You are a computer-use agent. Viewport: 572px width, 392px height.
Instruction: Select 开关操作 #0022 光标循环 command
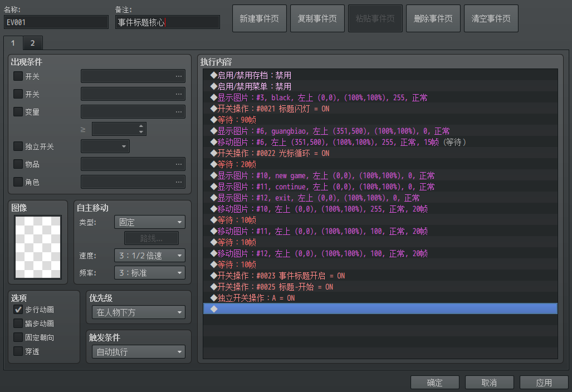(380, 153)
